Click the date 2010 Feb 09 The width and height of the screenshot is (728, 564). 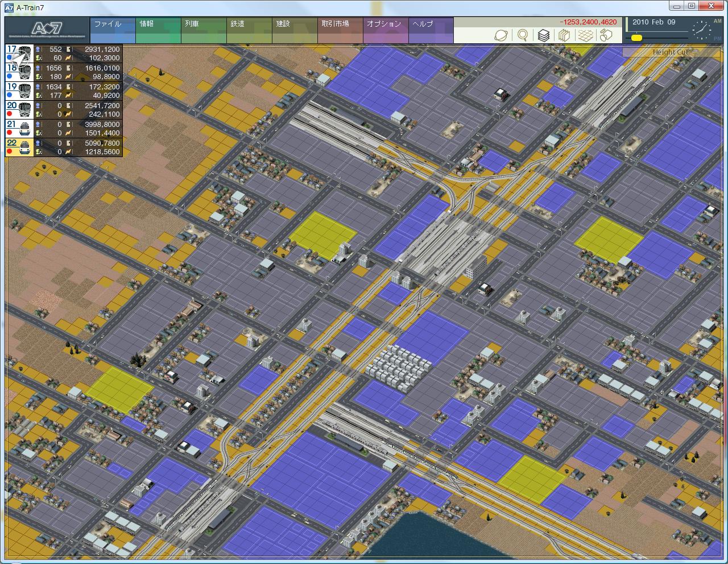[x=653, y=22]
